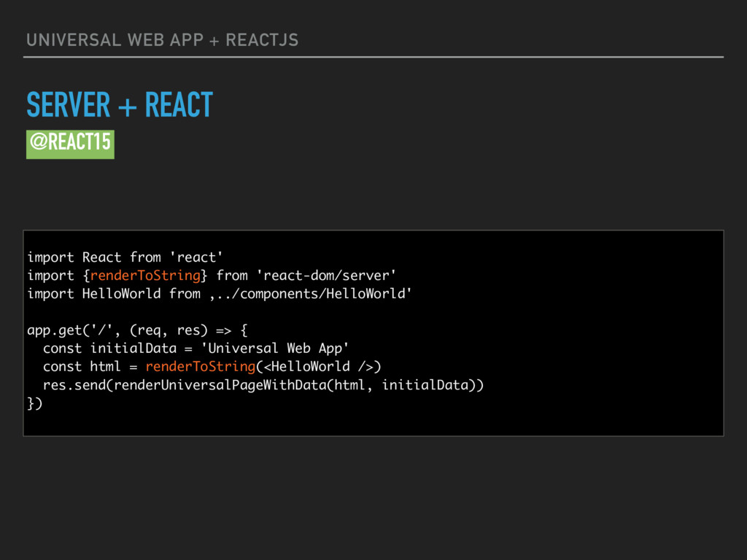Click the 'import HelloWorld from' code line
Image resolution: width=747 pixels, height=560 pixels.
point(219,294)
